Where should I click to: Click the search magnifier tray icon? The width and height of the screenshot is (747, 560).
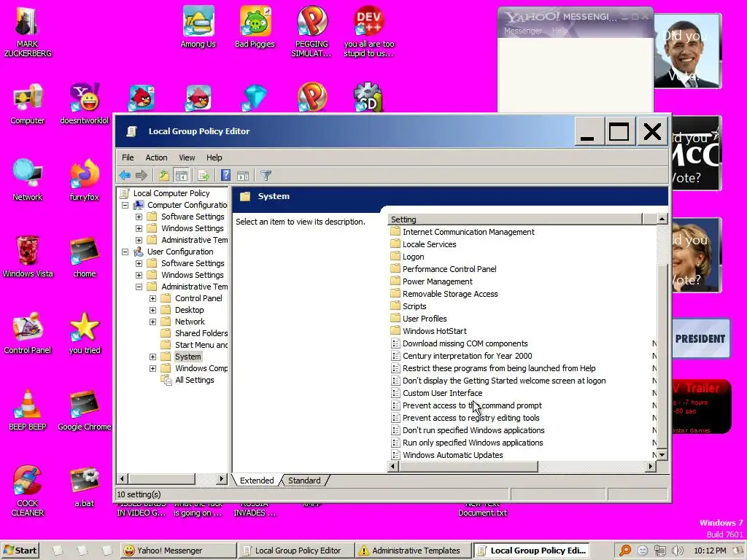tap(625, 551)
